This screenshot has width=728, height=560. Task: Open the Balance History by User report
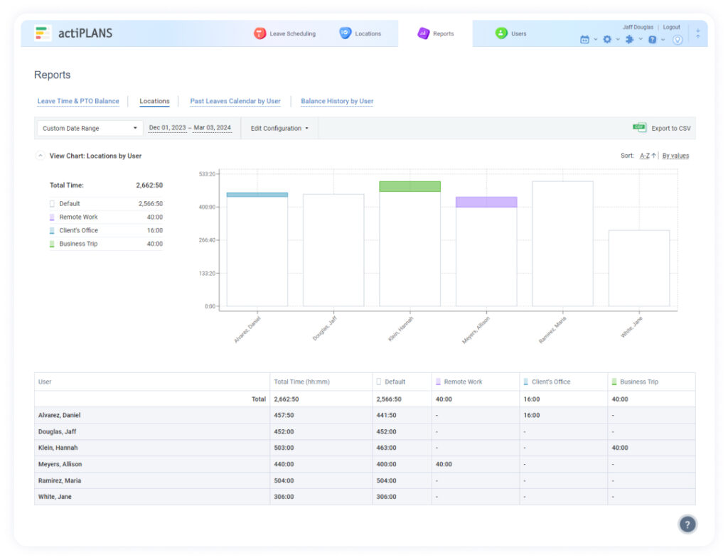coord(337,102)
